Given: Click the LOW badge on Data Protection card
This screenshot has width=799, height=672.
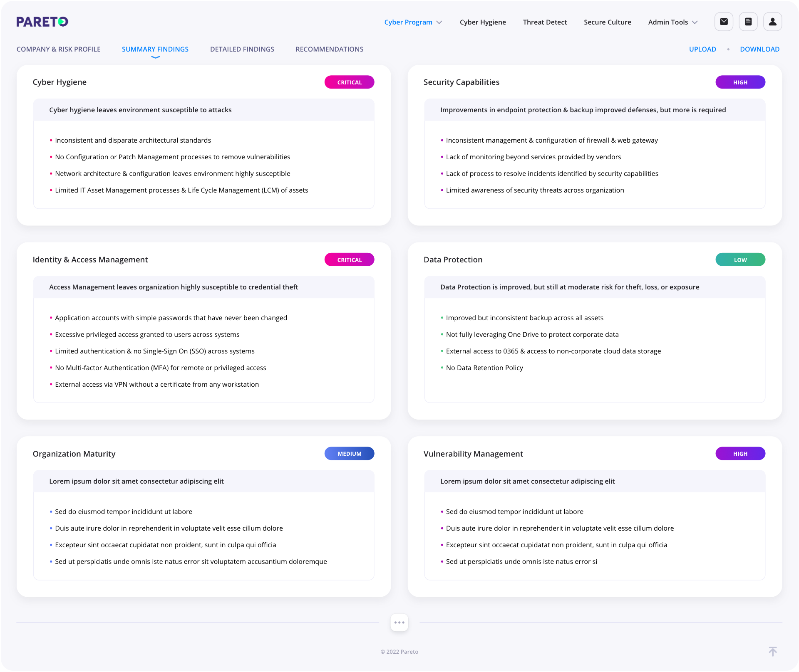Looking at the screenshot, I should pos(740,259).
